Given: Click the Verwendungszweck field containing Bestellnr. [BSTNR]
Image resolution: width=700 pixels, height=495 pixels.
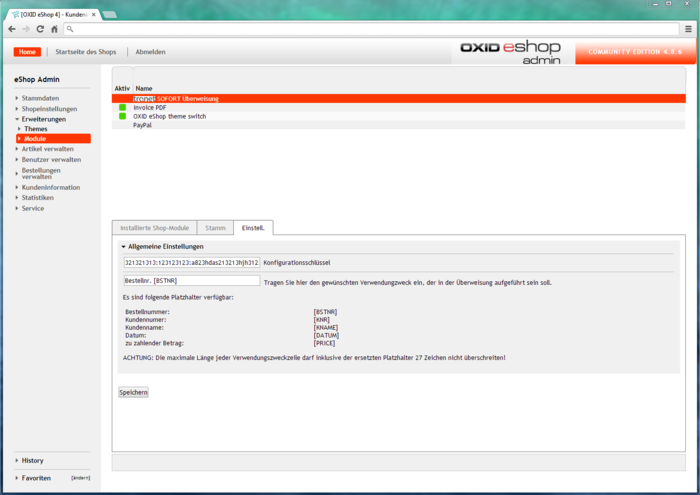Looking at the screenshot, I should (x=192, y=281).
